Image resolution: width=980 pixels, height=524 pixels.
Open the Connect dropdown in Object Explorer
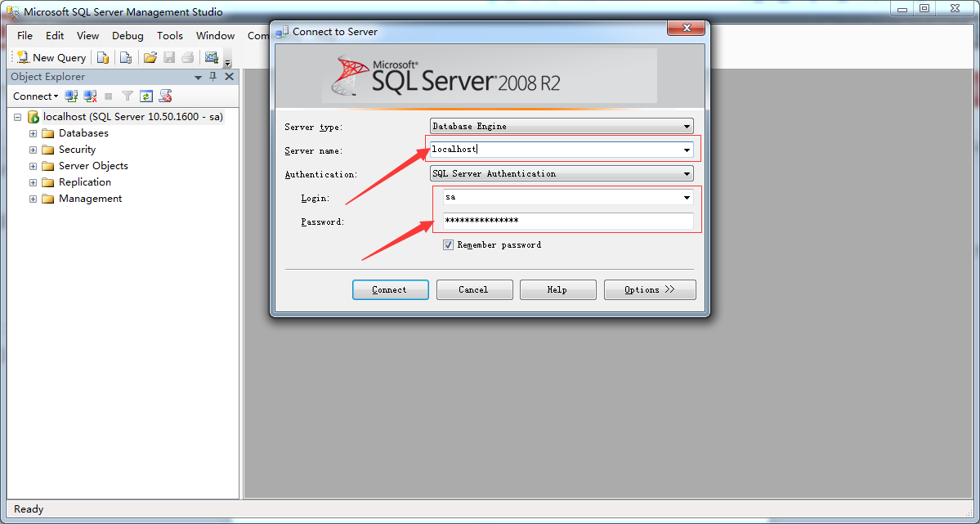coord(36,96)
